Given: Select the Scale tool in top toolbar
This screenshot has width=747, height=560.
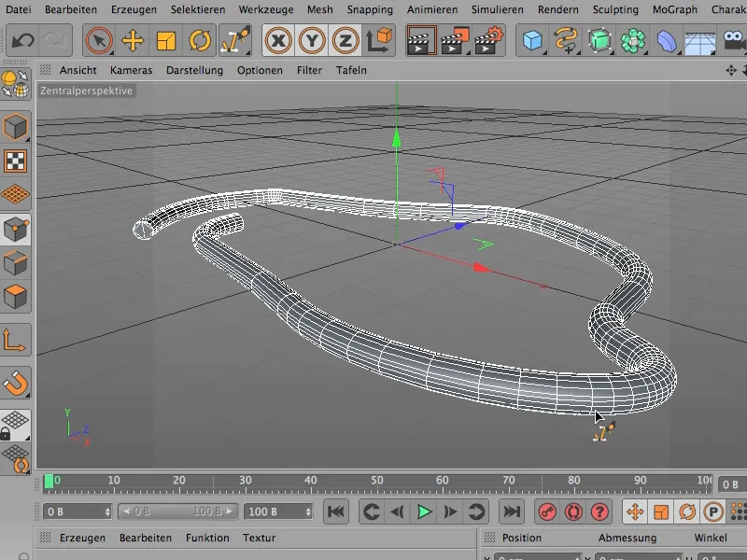Looking at the screenshot, I should coord(166,40).
